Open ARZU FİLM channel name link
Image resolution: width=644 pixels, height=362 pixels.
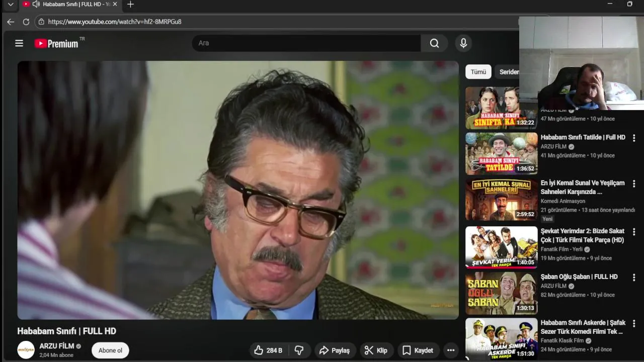tap(57, 346)
